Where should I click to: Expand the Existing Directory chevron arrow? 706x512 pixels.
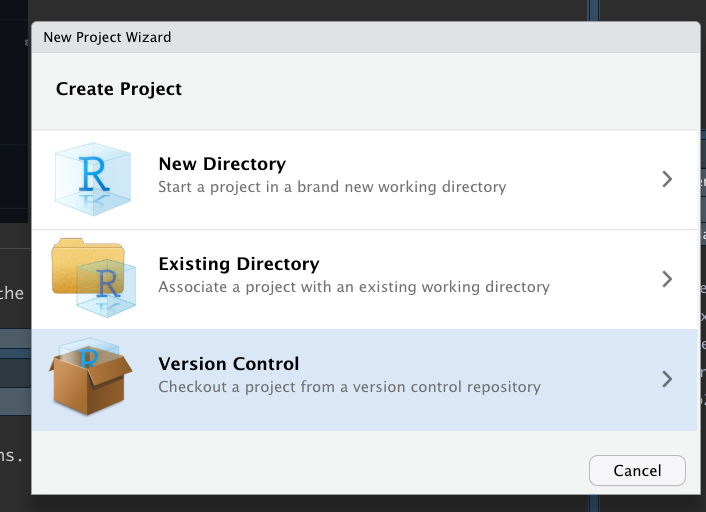pyautogui.click(x=667, y=279)
